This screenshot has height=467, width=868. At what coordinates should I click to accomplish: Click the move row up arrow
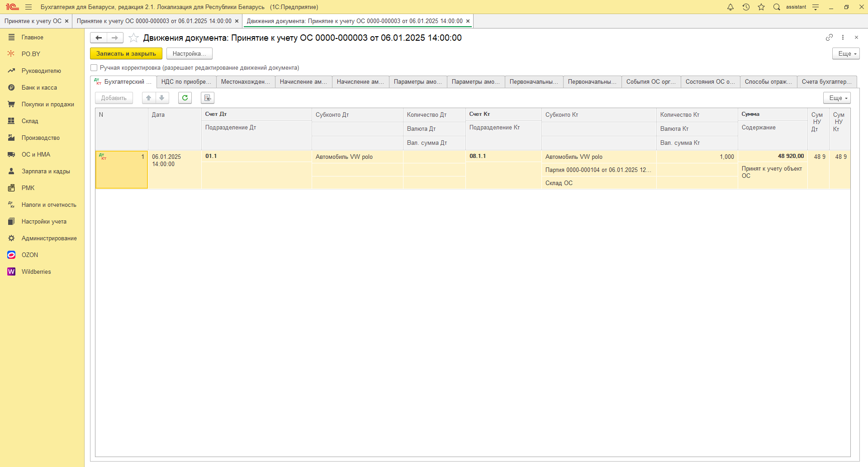point(149,98)
